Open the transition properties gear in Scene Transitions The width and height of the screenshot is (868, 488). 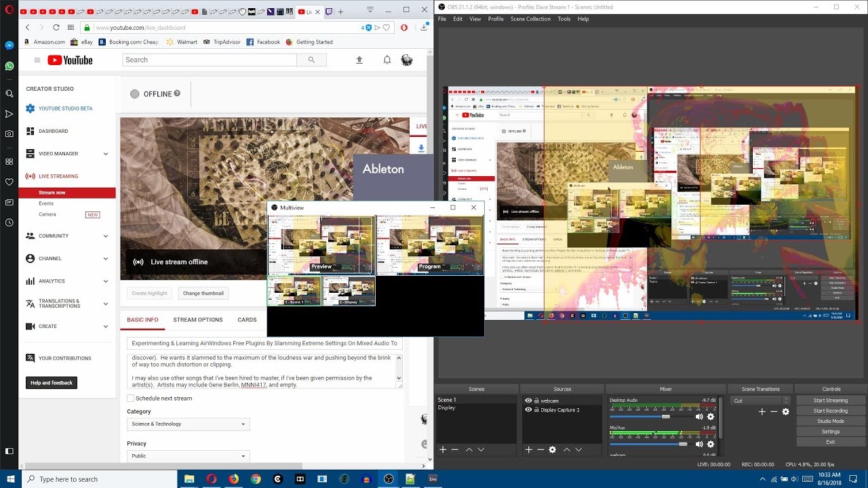click(x=786, y=411)
